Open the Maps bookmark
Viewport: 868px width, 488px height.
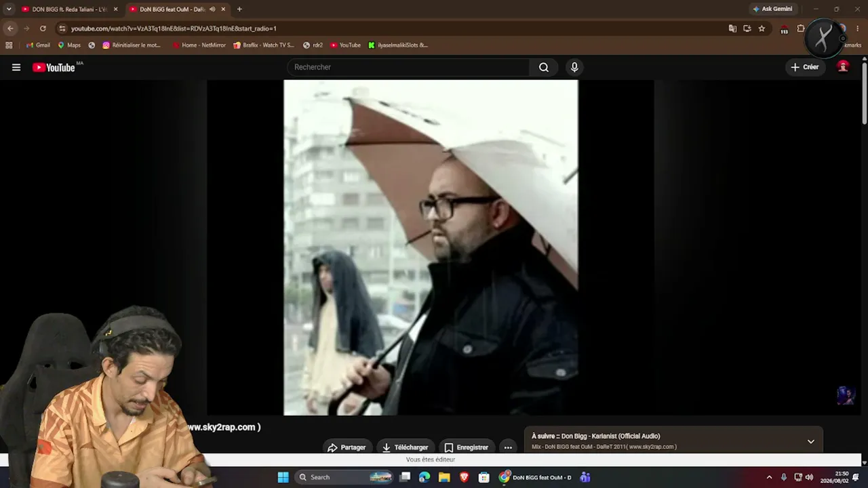pos(69,45)
